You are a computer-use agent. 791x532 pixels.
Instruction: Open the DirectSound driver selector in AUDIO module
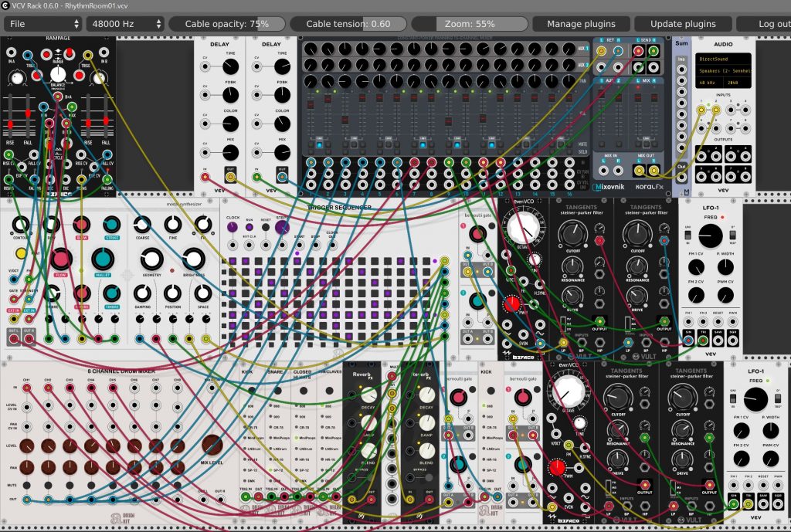tap(723, 59)
